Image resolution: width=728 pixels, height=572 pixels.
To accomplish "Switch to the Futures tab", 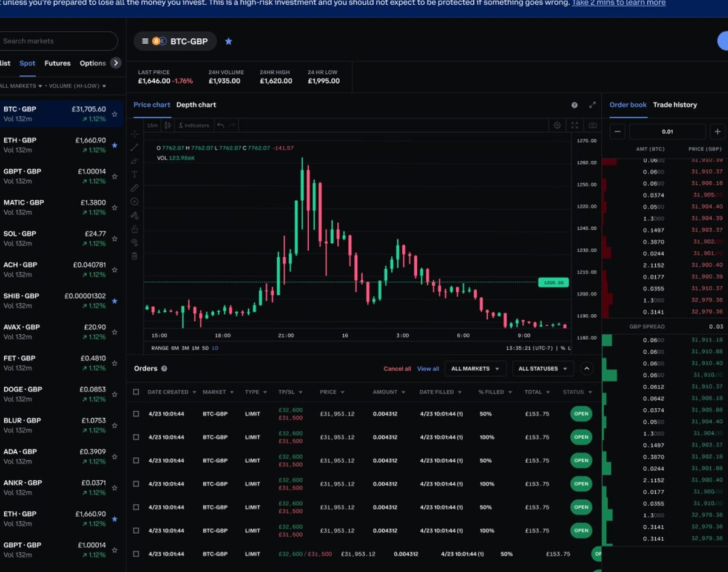I will tap(58, 63).
